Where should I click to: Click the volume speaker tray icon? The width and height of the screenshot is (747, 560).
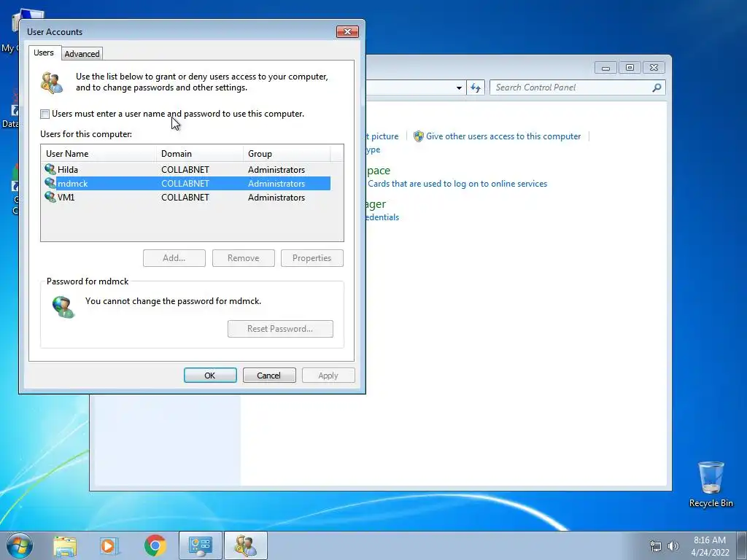(673, 546)
